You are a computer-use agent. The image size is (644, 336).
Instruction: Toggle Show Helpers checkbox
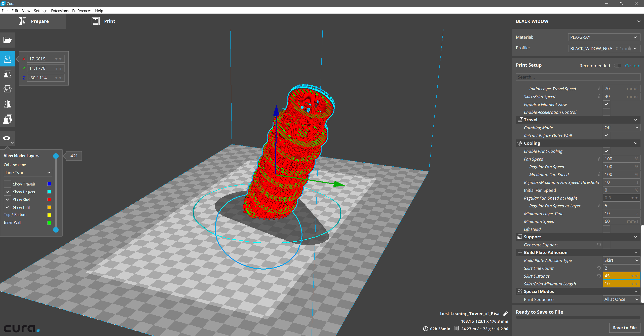point(8,192)
